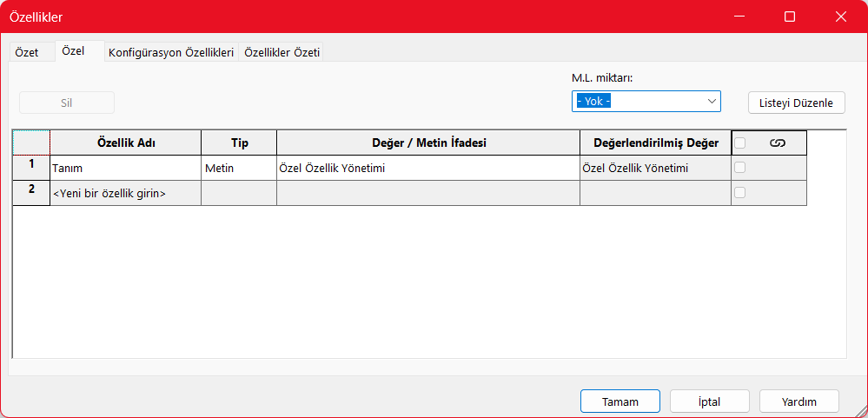
Task: Open the M.L. miktarı dropdown
Action: 646,102
